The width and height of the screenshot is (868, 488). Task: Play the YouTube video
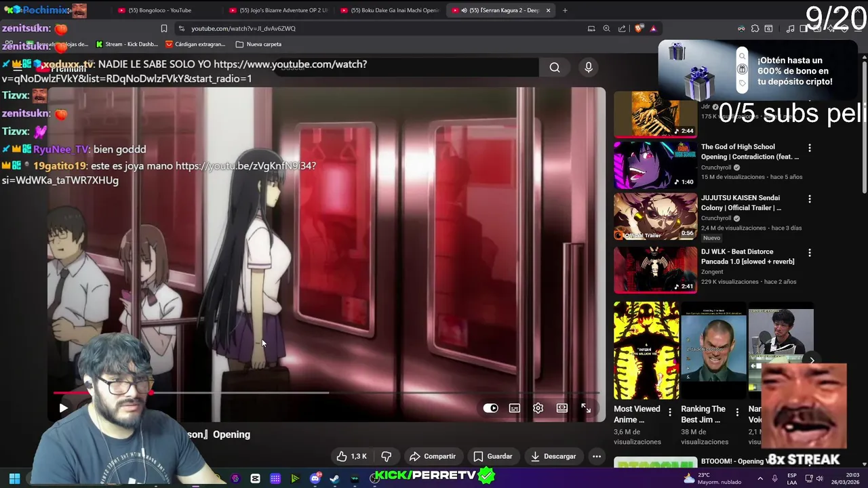63,408
